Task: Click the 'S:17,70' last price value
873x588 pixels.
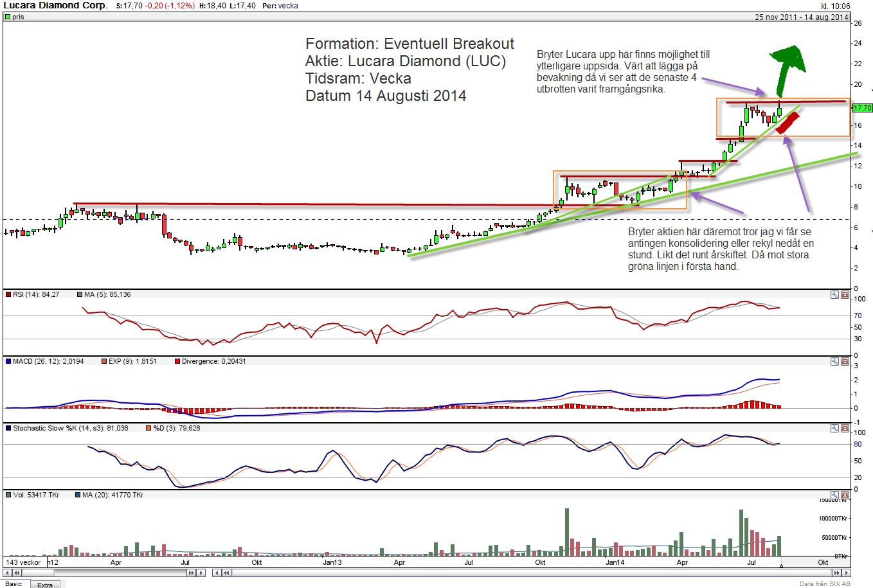Action: 129,6
